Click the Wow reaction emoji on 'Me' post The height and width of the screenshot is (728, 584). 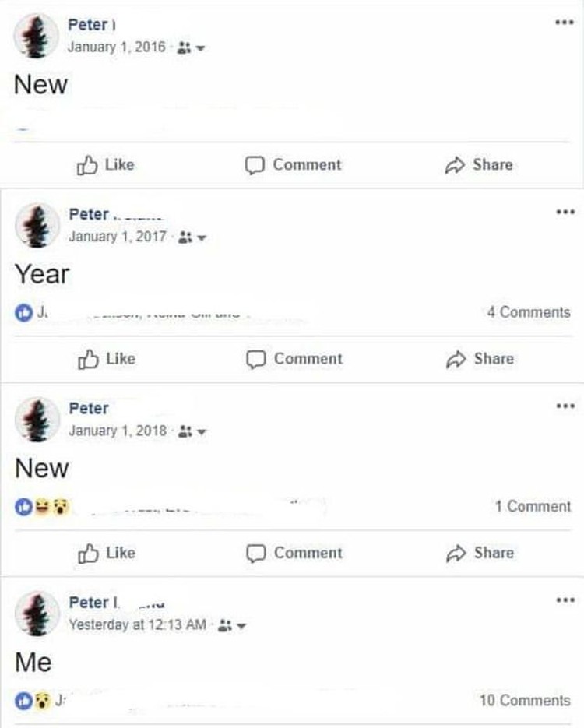tap(42, 700)
